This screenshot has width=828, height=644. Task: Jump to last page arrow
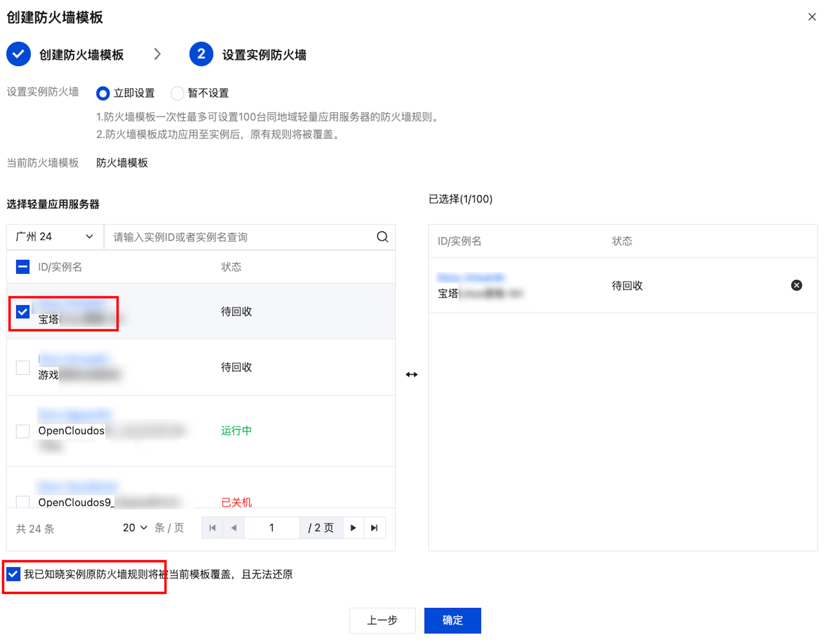374,528
